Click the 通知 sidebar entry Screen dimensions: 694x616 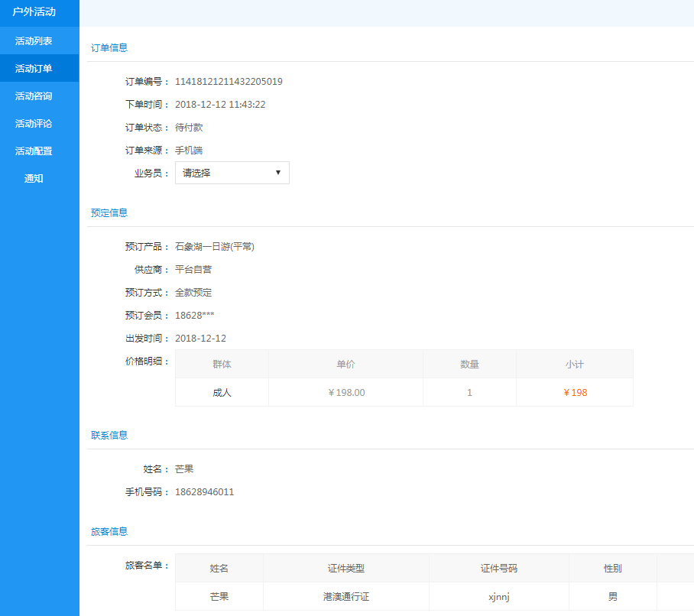tap(34, 178)
